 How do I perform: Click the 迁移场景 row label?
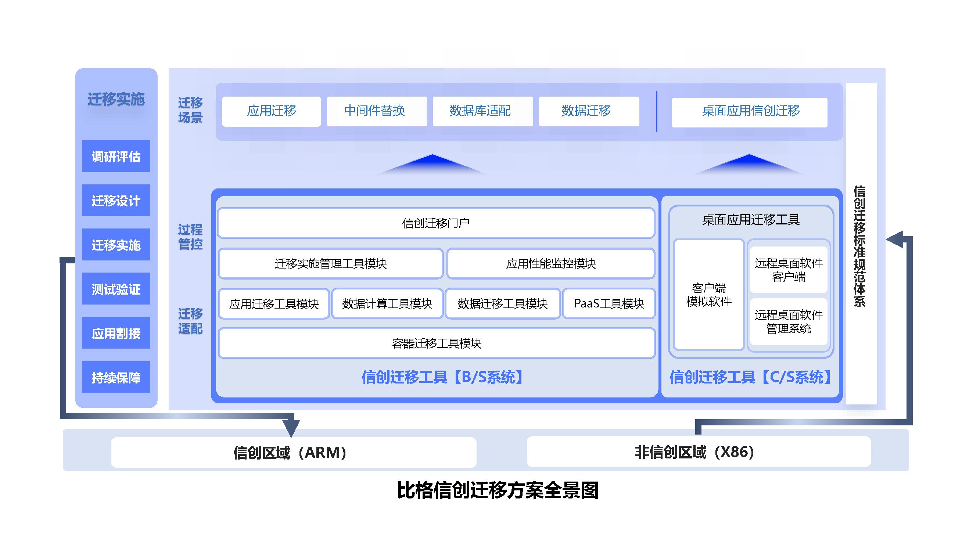tap(190, 110)
